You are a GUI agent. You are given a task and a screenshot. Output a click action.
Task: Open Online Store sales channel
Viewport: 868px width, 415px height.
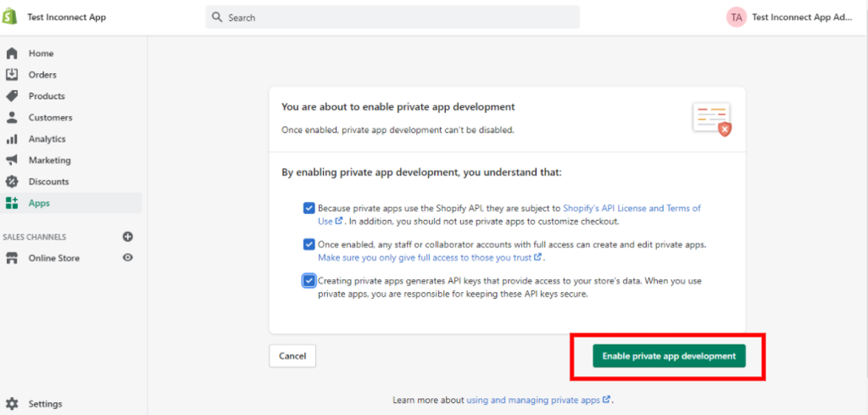click(x=54, y=258)
